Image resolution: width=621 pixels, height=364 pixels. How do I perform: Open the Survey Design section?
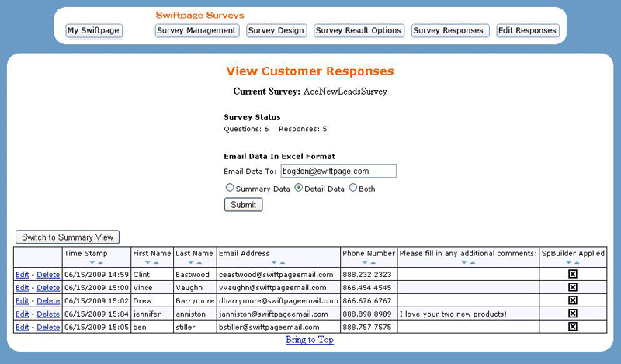[276, 30]
